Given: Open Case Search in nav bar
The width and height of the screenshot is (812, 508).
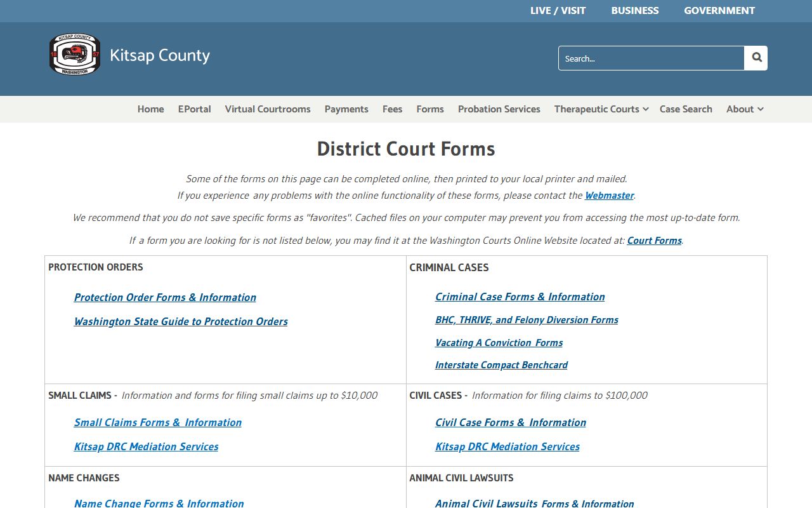Looking at the screenshot, I should point(686,109).
